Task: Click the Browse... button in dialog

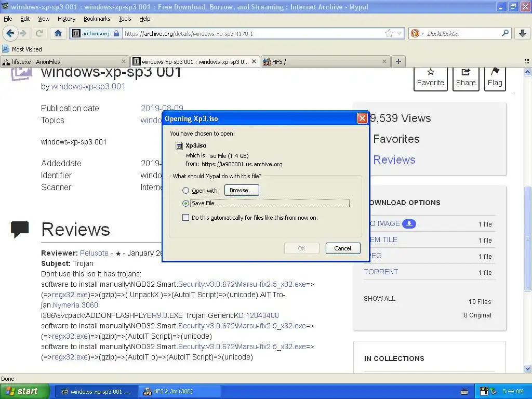Action: pyautogui.click(x=242, y=190)
